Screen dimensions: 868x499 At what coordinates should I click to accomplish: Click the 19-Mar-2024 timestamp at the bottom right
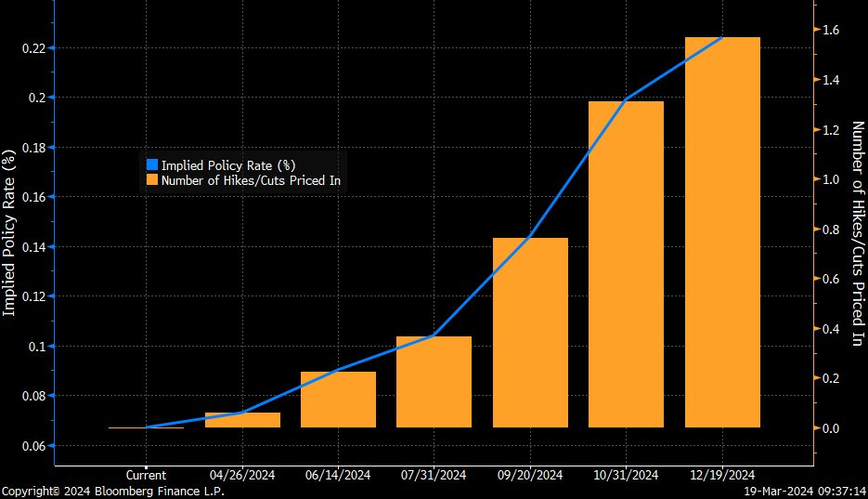pos(804,492)
